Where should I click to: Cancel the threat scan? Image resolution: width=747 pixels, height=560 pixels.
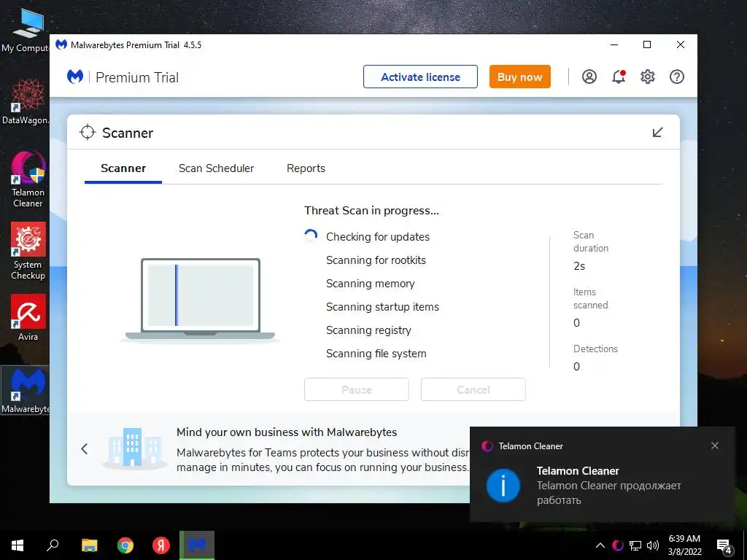click(x=473, y=389)
